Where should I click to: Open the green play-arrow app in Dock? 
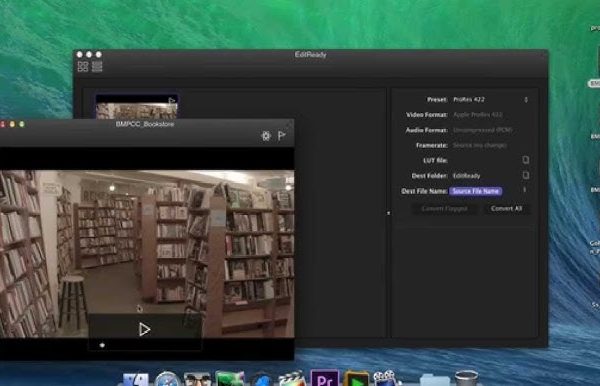click(356, 379)
